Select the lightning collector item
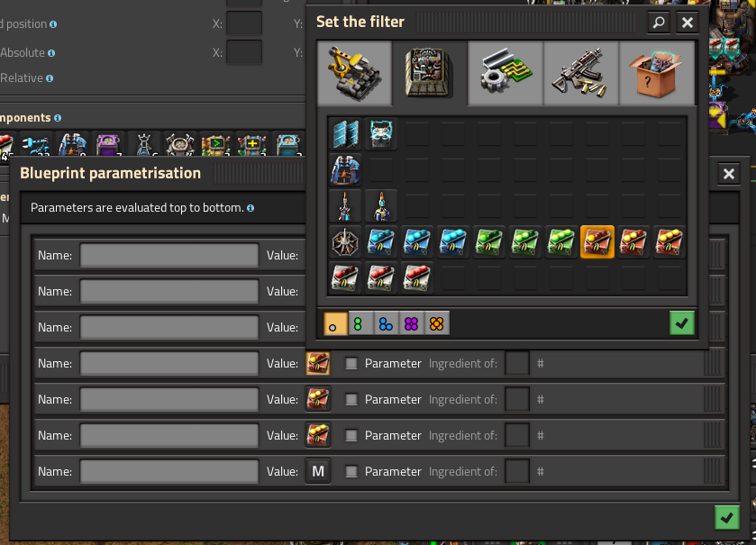This screenshot has height=545, width=756. coord(381,206)
